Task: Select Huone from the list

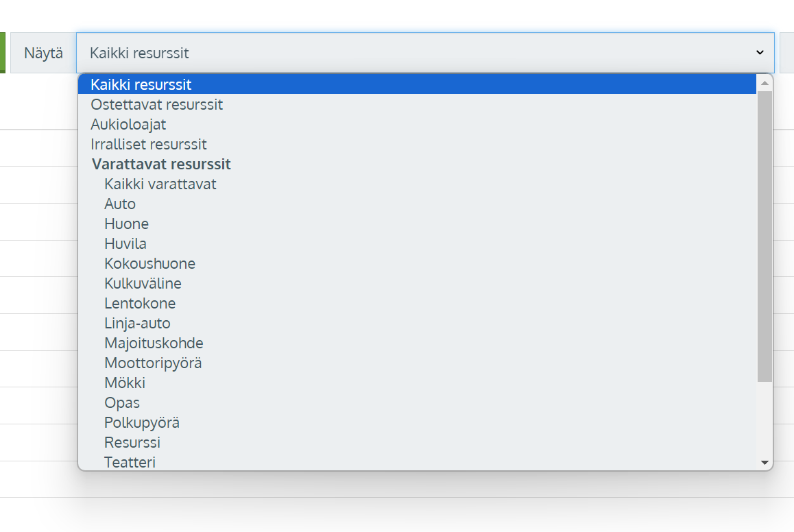Action: tap(418, 223)
